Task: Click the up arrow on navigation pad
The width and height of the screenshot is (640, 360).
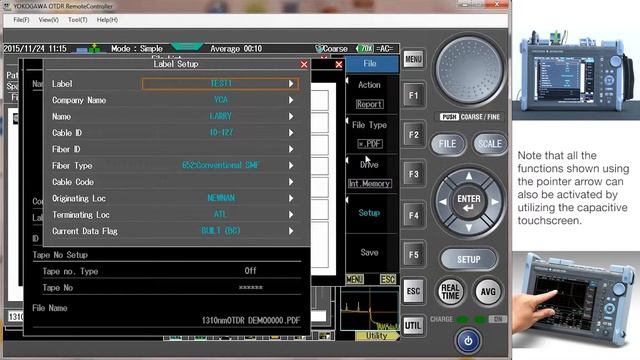Action: pyautogui.click(x=469, y=176)
